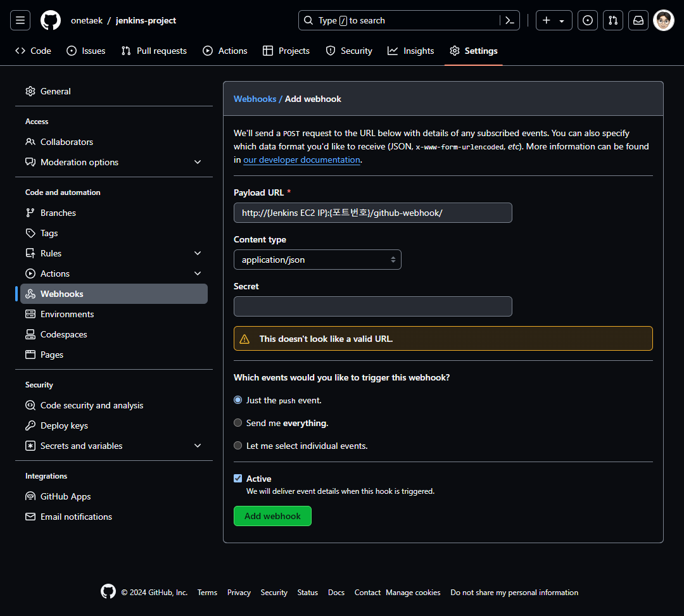Viewport: 684px width, 616px height.
Task: Open Branches settings in sidebar
Action: point(114,213)
